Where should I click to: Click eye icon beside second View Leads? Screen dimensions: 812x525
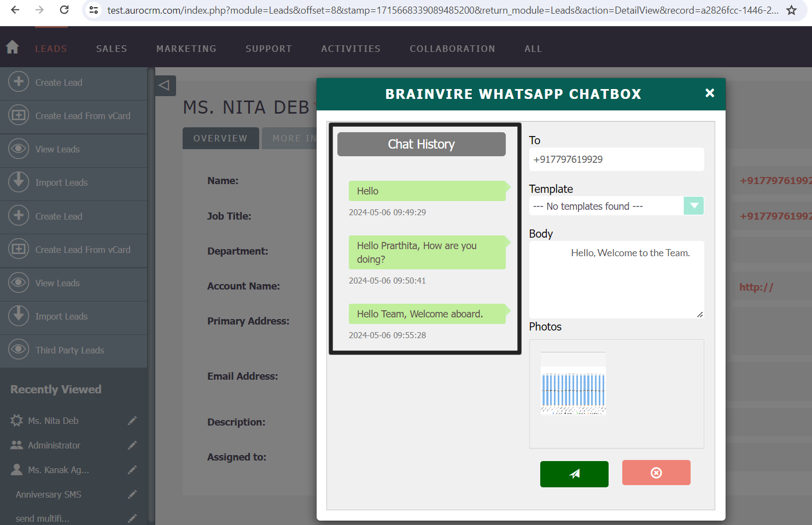(x=19, y=282)
